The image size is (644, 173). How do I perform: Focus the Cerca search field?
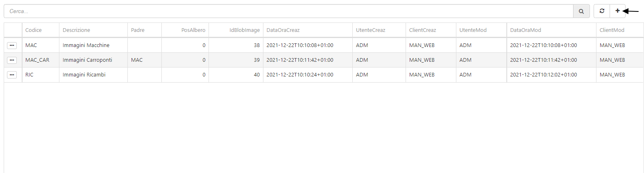[288, 11]
